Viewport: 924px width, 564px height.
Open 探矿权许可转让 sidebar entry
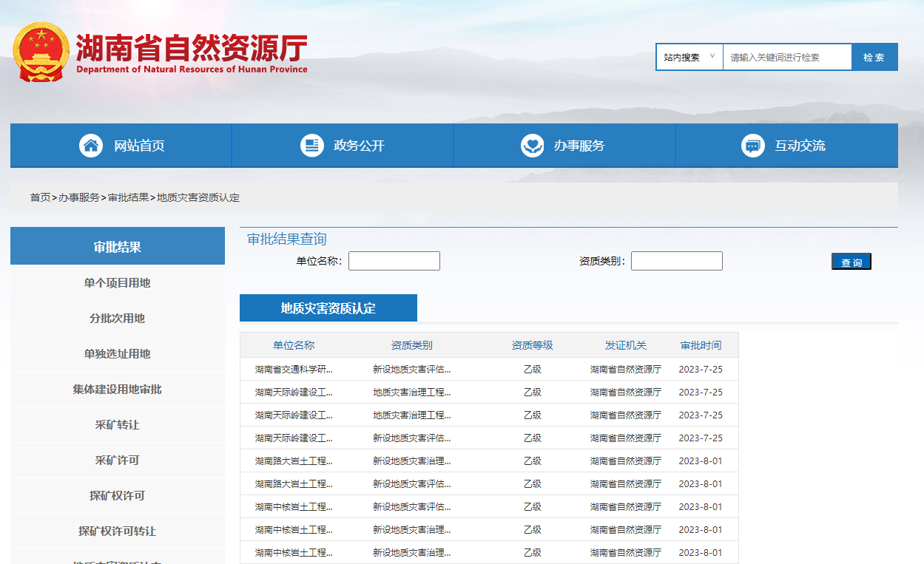tap(117, 531)
